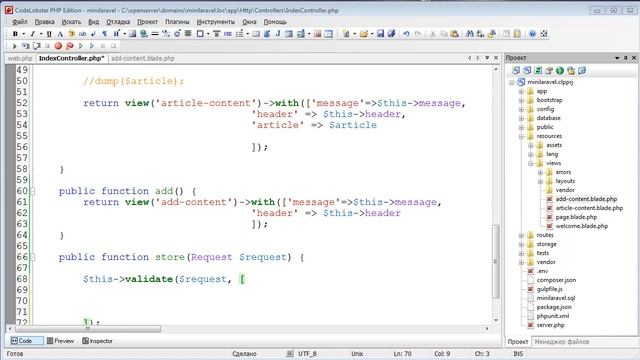Switch to the web.php tab

20,58
